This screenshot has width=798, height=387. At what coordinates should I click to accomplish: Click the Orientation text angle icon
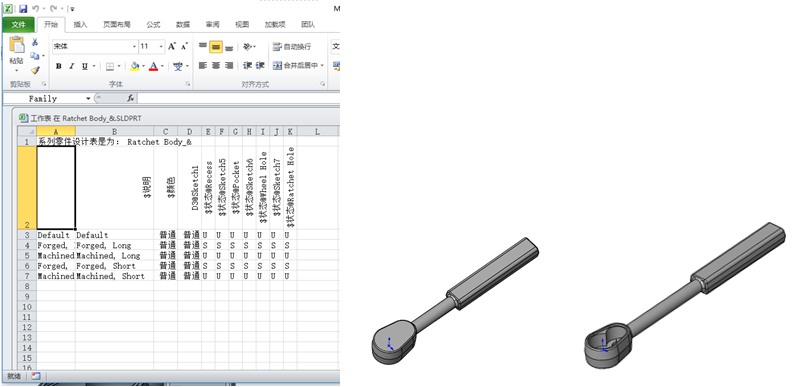(247, 47)
